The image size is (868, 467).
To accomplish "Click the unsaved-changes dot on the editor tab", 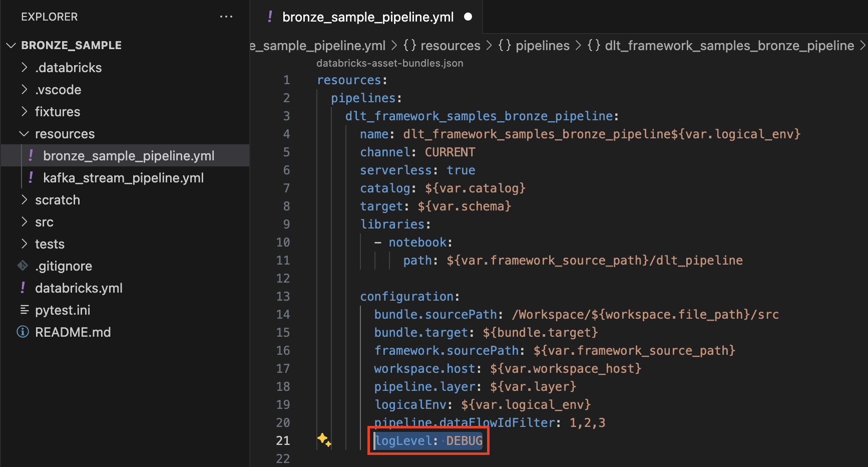I will coord(468,17).
